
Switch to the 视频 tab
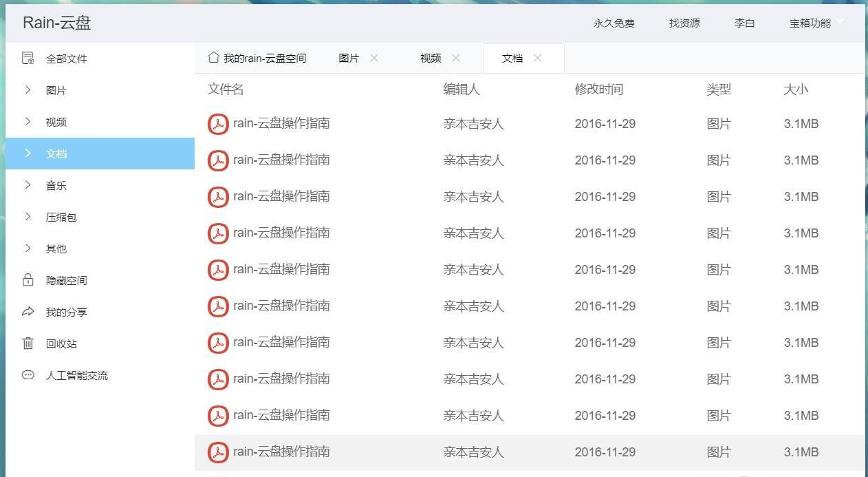tap(431, 59)
